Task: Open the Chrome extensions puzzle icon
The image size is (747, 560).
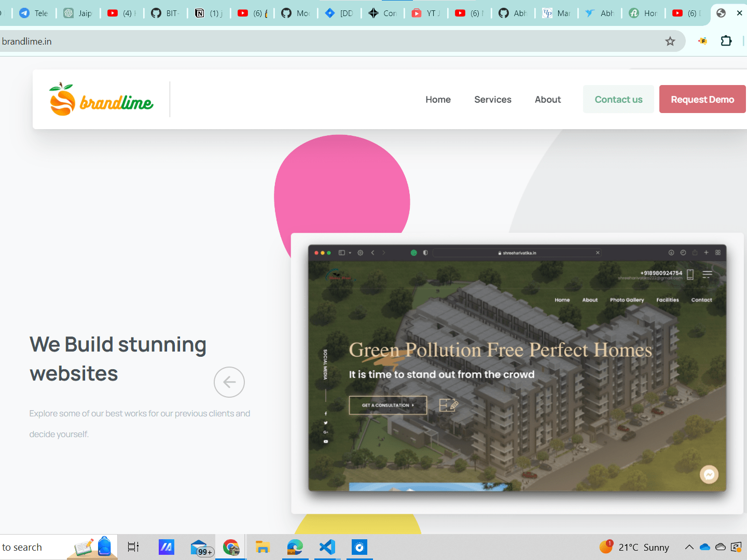Action: (x=726, y=41)
